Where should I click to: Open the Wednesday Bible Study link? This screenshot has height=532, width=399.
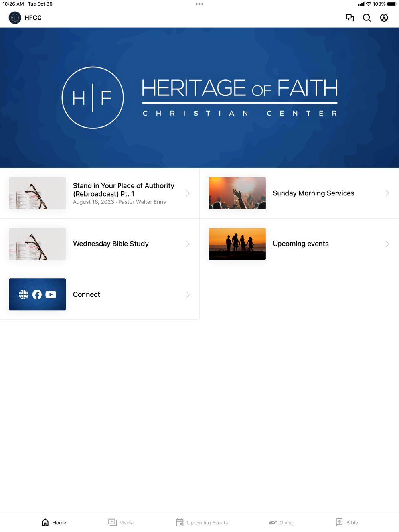(x=100, y=244)
